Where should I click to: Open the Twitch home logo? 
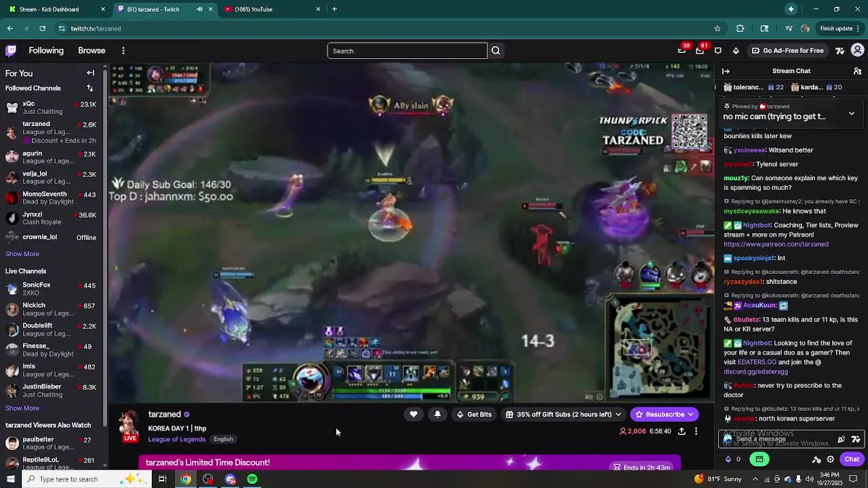pos(11,51)
